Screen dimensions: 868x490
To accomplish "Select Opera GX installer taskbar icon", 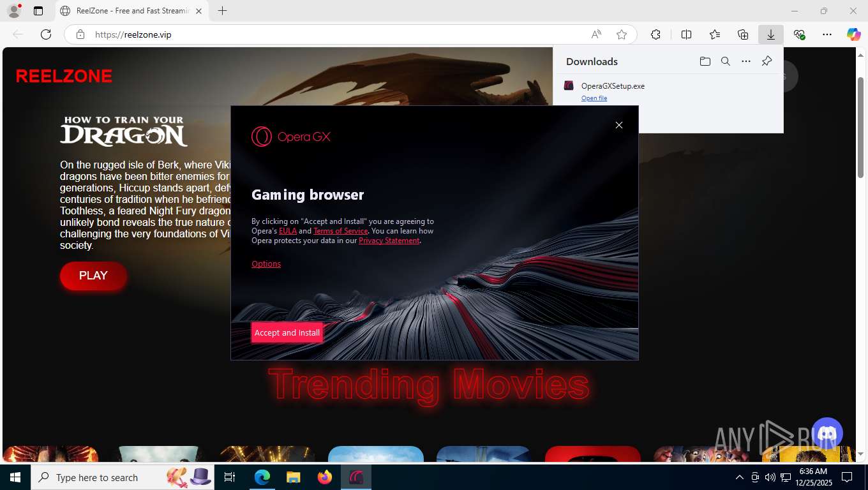I will point(356,477).
